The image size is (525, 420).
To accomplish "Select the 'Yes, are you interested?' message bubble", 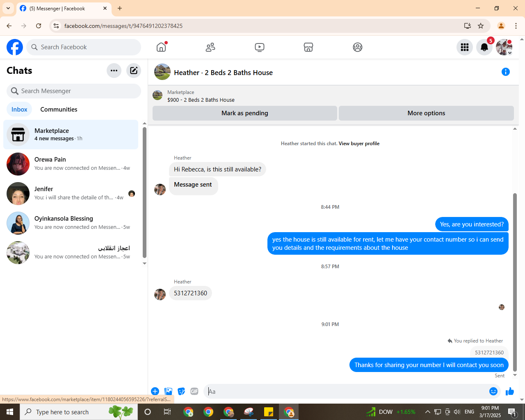I will point(472,224).
